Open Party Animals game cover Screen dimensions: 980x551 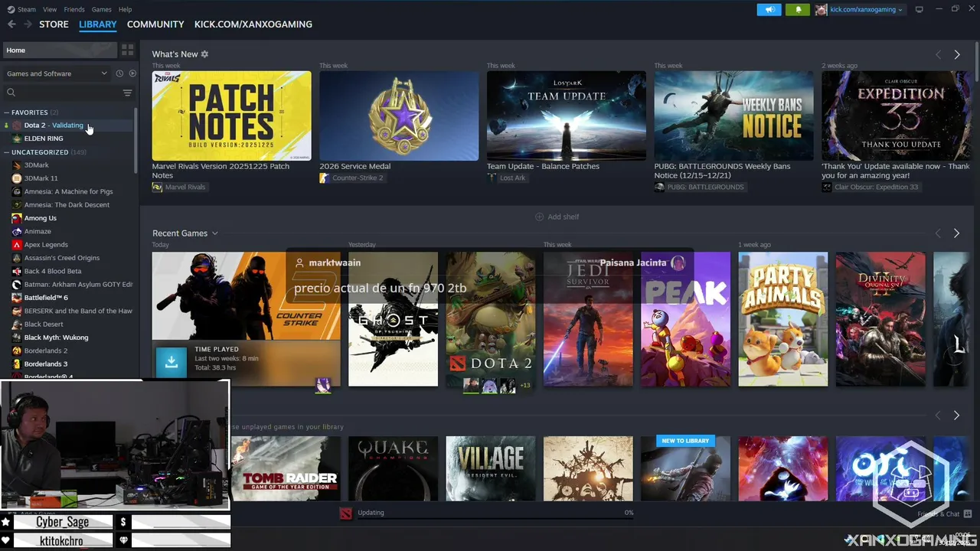782,319
